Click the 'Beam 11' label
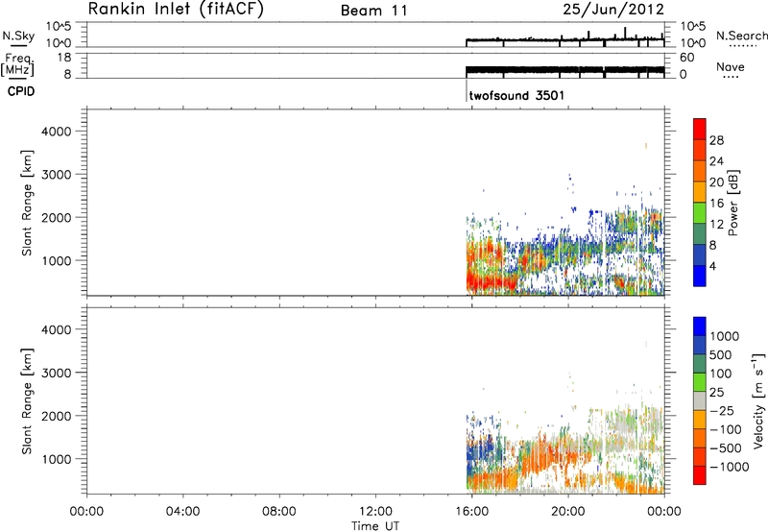Screen dimensions: 768x532 pos(374,11)
